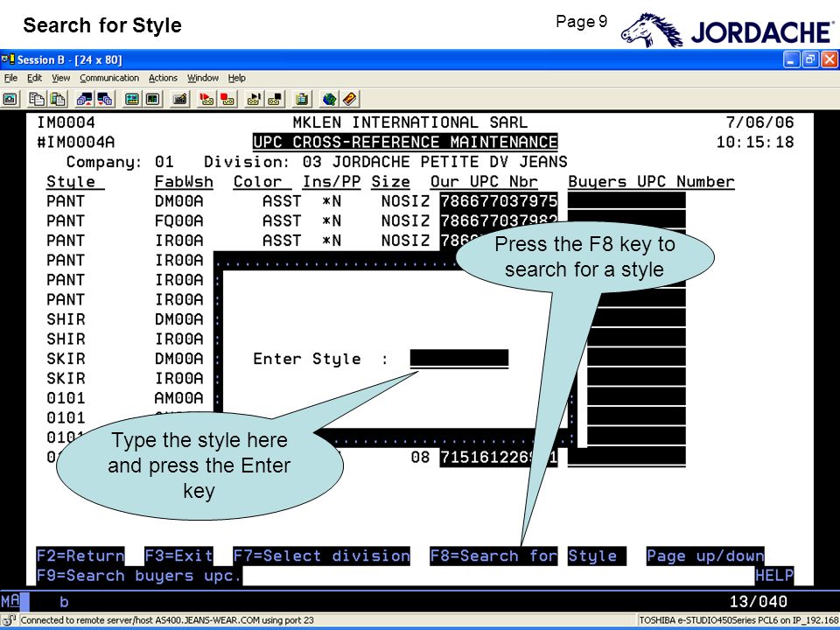Click the Receive File from Host icon
Image resolution: width=840 pixels, height=630 pixels.
click(105, 99)
